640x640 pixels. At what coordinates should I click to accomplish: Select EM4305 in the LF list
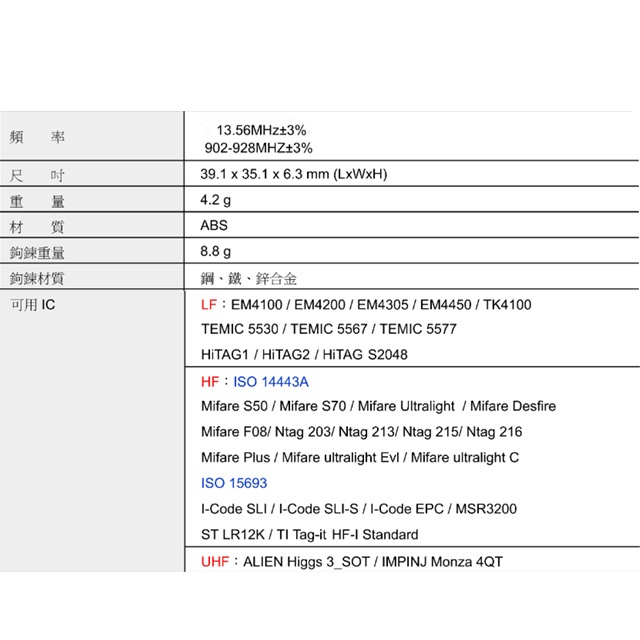(382, 304)
